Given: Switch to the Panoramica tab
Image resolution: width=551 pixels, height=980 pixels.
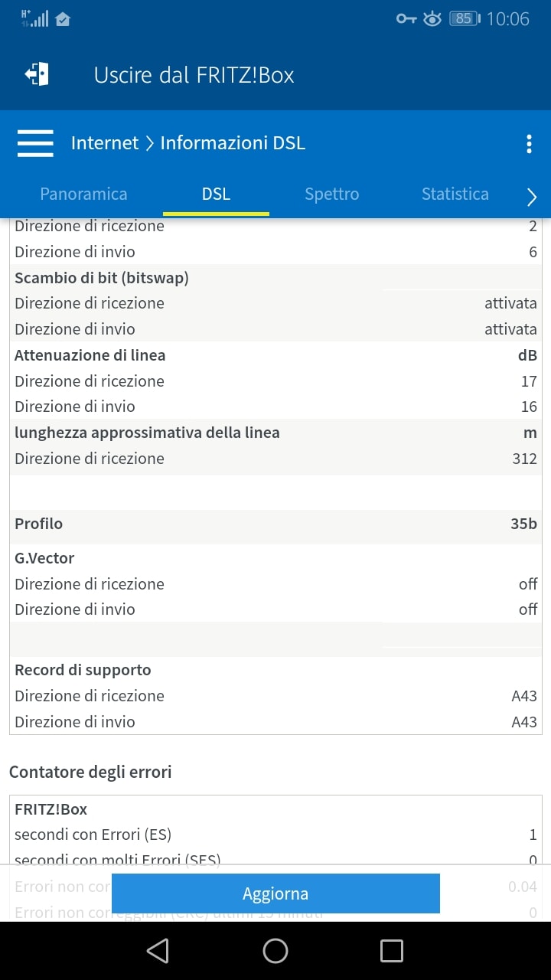Looking at the screenshot, I should [83, 194].
